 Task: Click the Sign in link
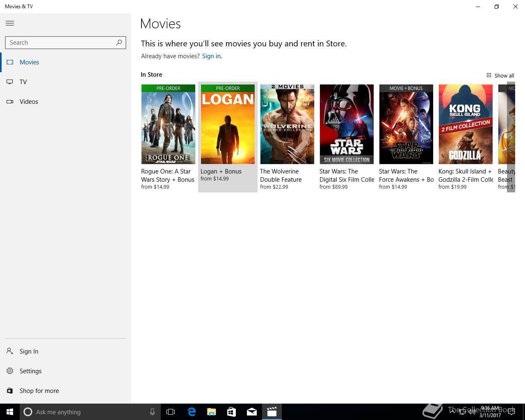[211, 56]
